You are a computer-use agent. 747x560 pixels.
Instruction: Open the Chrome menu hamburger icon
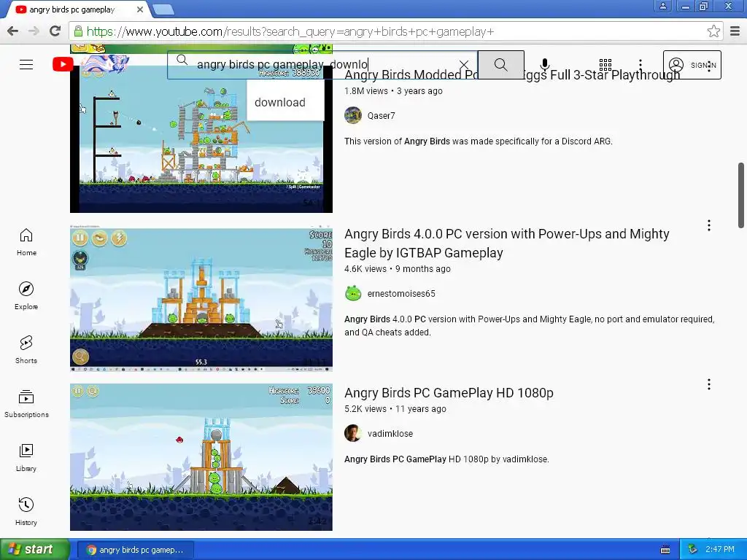pyautogui.click(x=735, y=31)
